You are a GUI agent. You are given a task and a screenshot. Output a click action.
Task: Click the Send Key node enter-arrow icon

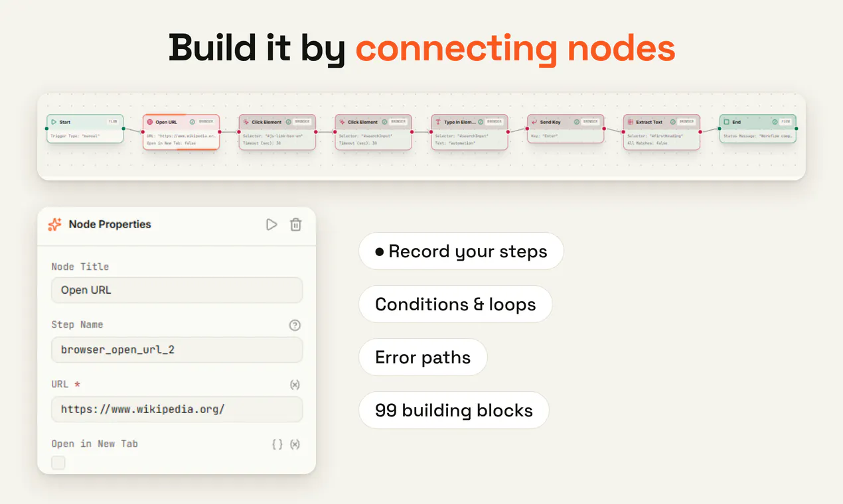pyautogui.click(x=534, y=122)
